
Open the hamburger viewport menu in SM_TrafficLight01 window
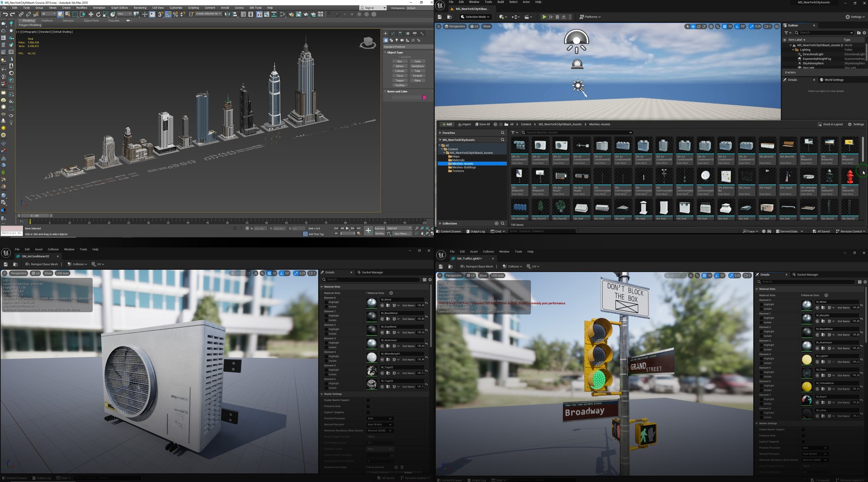click(439, 275)
